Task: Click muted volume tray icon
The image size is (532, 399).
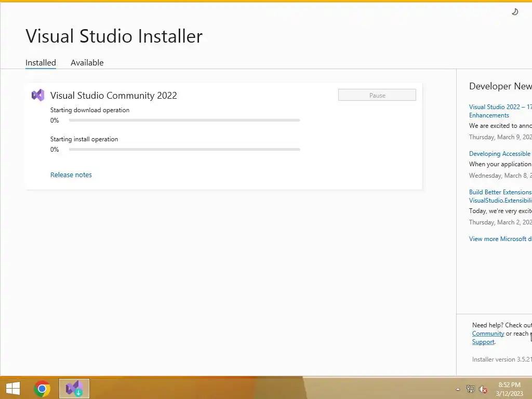Action: point(483,389)
